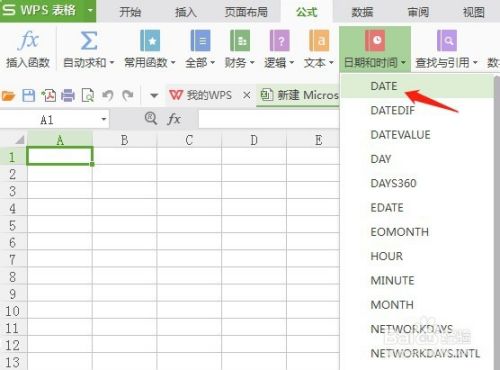500x370 pixels.
Task: Switch to the 视图 tab
Action: click(474, 12)
